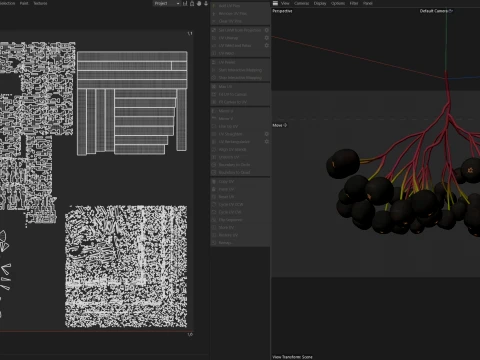Open the viewport Options menu
Image resolution: width=480 pixels, height=360 pixels.
[x=338, y=3]
